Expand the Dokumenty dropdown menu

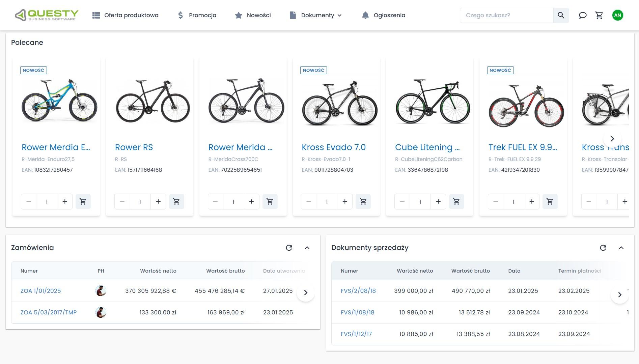coord(316,15)
